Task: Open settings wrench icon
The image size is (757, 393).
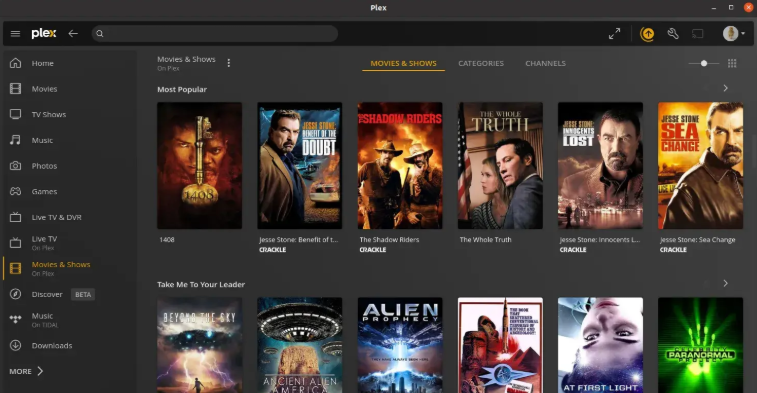Action: click(673, 33)
